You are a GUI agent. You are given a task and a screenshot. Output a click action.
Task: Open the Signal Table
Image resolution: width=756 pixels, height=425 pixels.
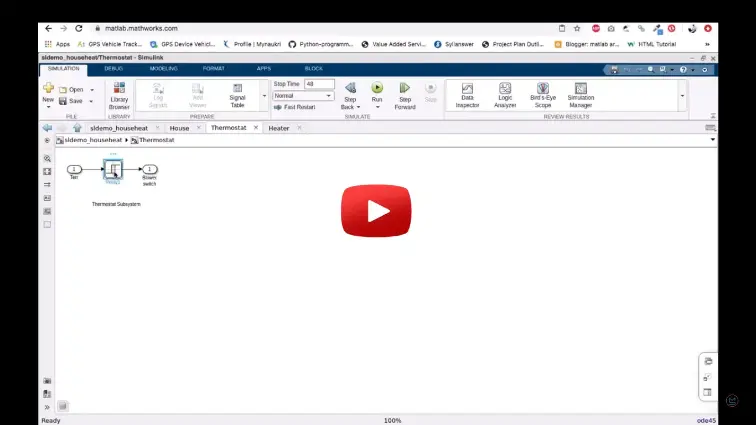click(237, 93)
